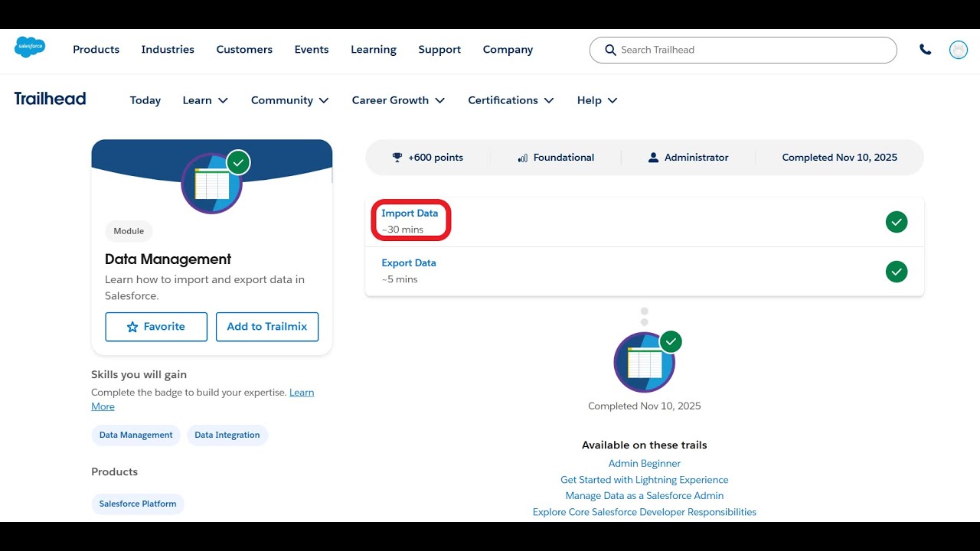
Task: Expand the Learn dropdown menu
Action: (205, 100)
